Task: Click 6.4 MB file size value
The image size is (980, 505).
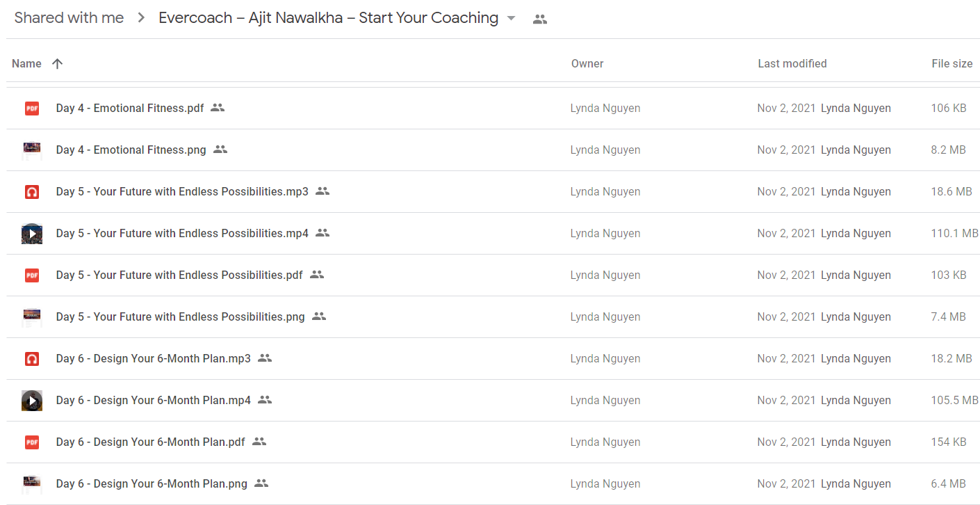Action: (949, 483)
